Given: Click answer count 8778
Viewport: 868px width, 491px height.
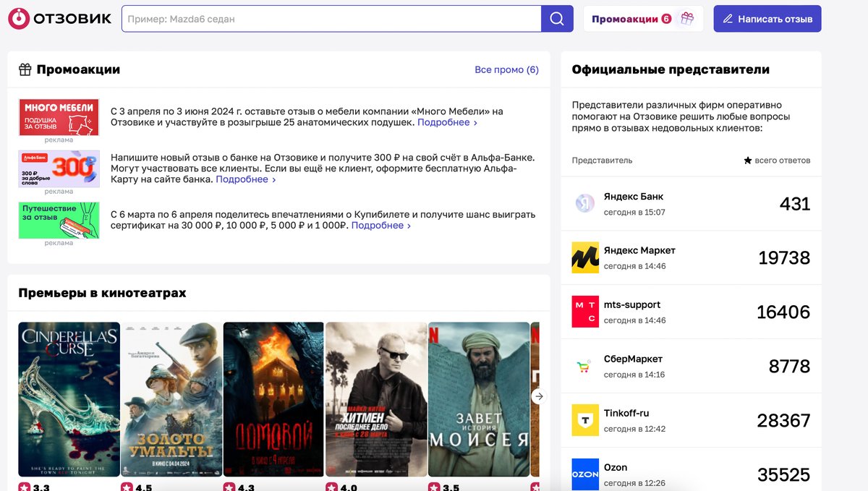Looking at the screenshot, I should tap(789, 367).
